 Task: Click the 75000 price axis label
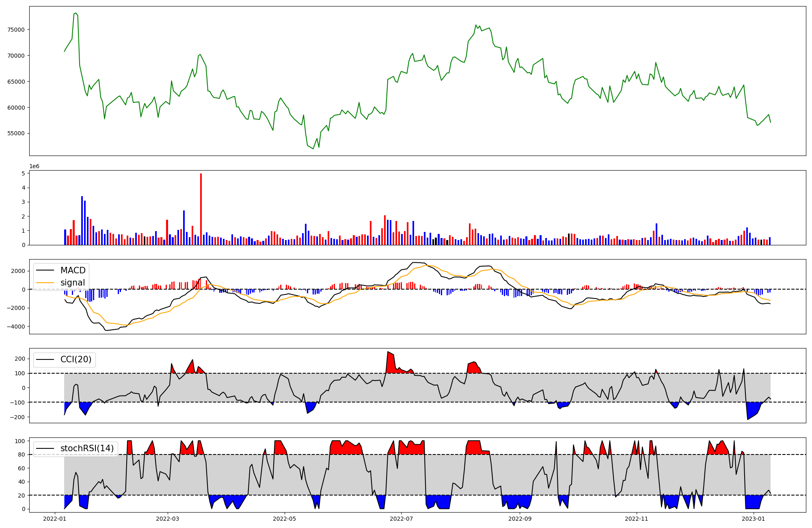pos(16,30)
